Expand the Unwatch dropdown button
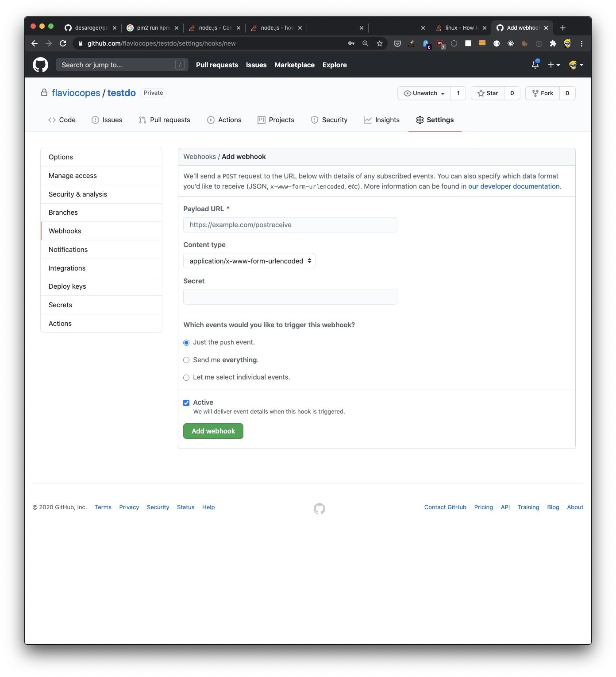 click(424, 93)
